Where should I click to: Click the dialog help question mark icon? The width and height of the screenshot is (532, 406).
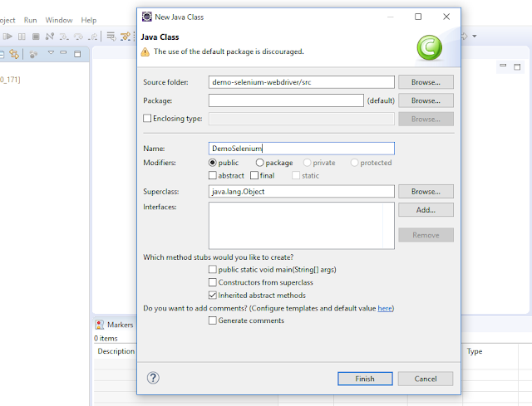click(153, 378)
